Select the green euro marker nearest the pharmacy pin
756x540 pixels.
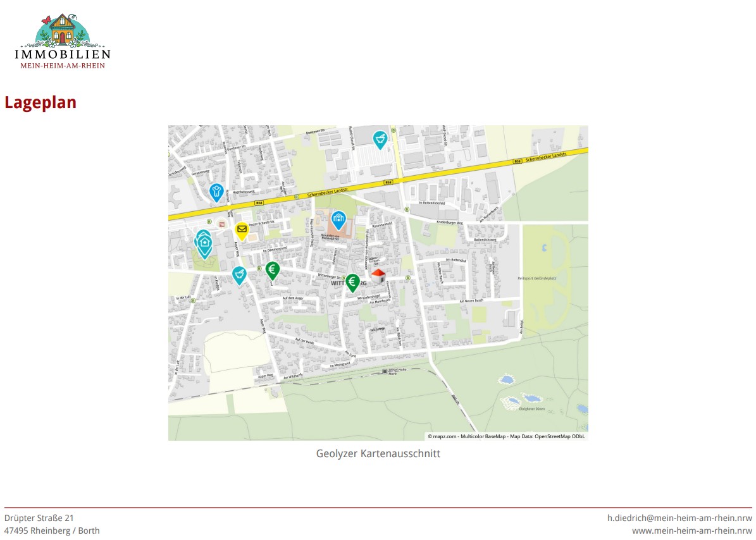[273, 270]
